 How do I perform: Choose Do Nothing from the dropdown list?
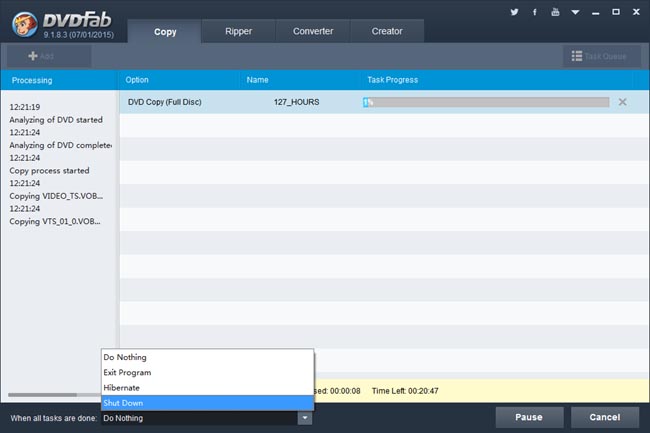coord(207,357)
